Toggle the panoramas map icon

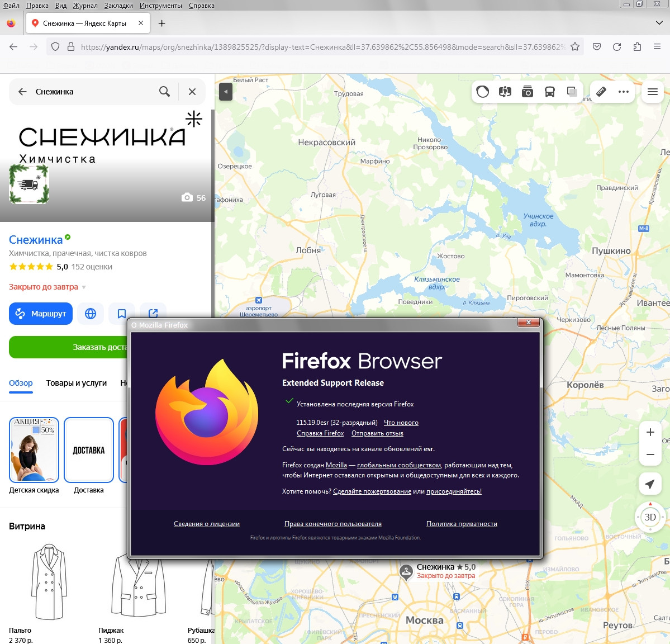[x=505, y=92]
